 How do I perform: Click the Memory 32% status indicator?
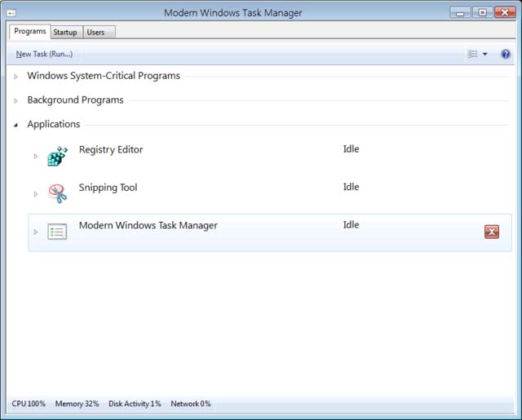77,404
